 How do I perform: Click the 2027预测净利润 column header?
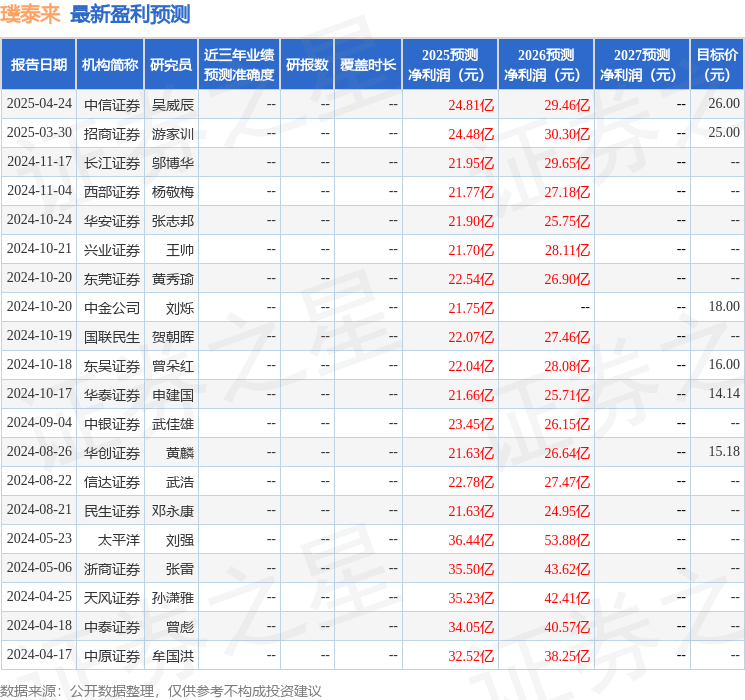point(641,64)
